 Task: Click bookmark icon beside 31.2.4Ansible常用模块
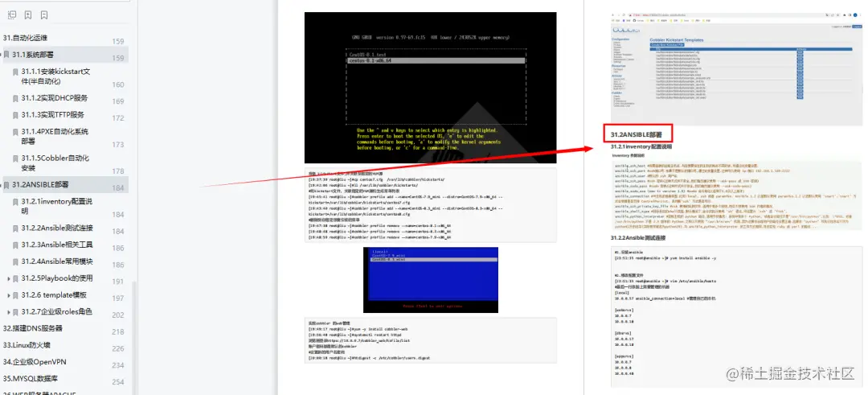15,262
